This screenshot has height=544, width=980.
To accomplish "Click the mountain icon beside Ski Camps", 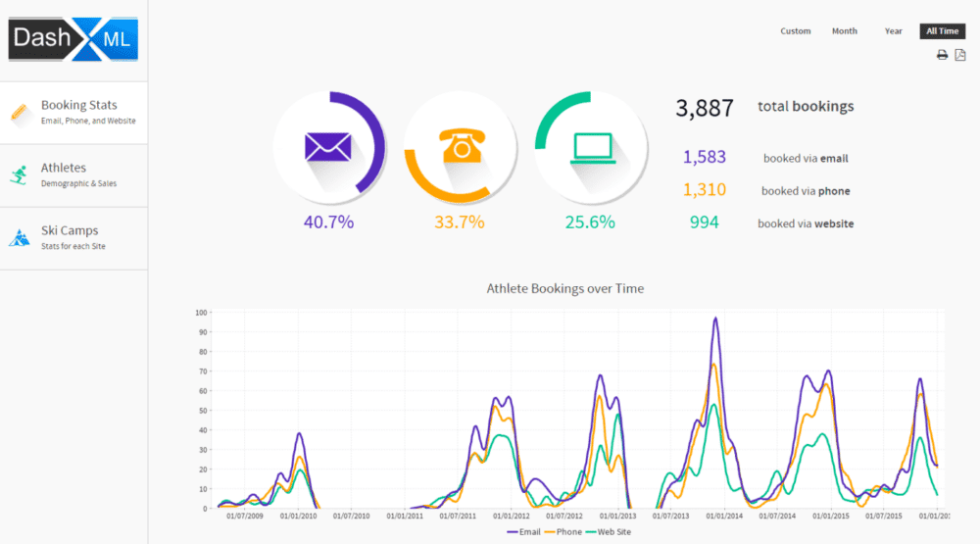I will [19, 238].
